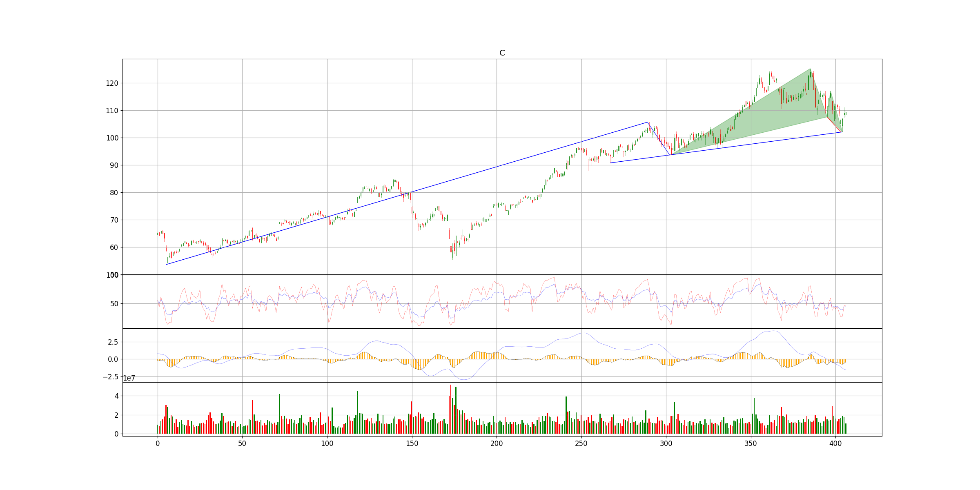Image resolution: width=980 pixels, height=490 pixels.
Task: Click the 1e7 volume scale label
Action: [x=129, y=379]
